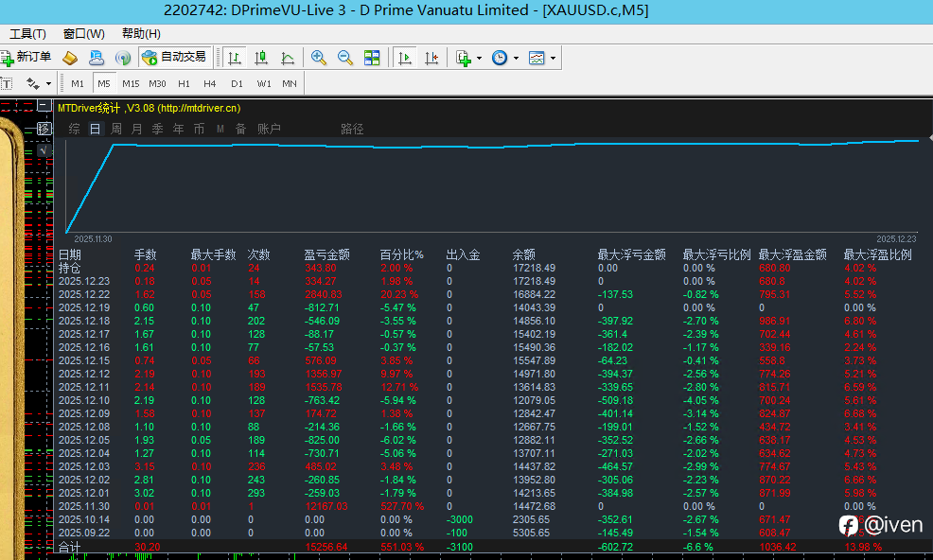Switch chart to candlestick mode

coord(260,58)
